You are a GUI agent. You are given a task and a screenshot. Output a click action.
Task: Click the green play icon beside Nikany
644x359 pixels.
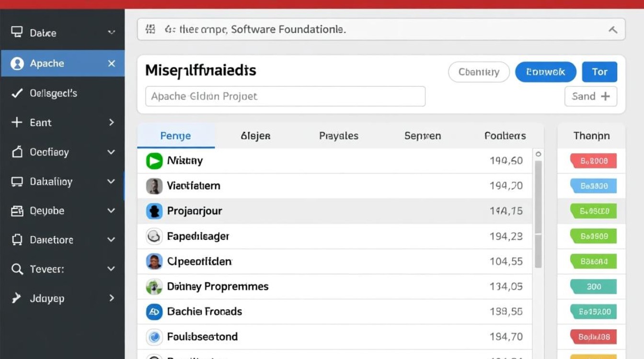pyautogui.click(x=154, y=161)
